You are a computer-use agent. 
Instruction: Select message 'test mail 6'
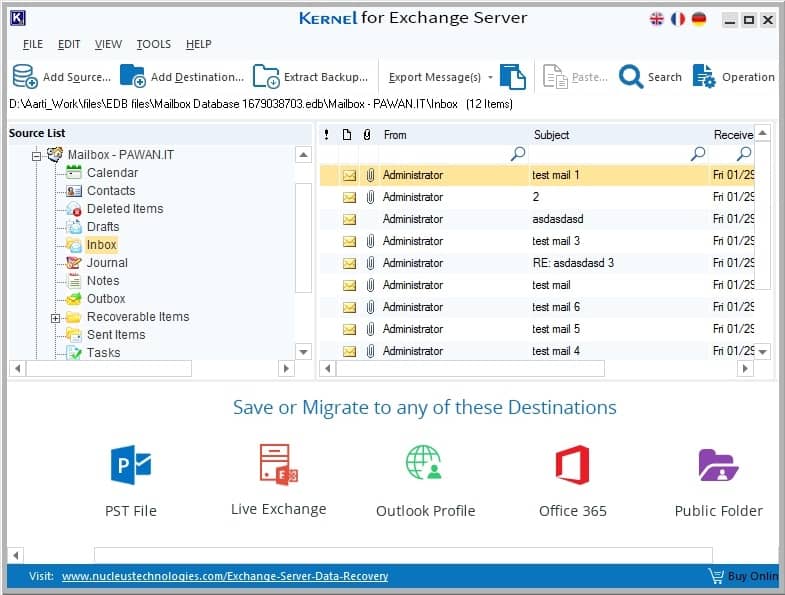pyautogui.click(x=537, y=308)
